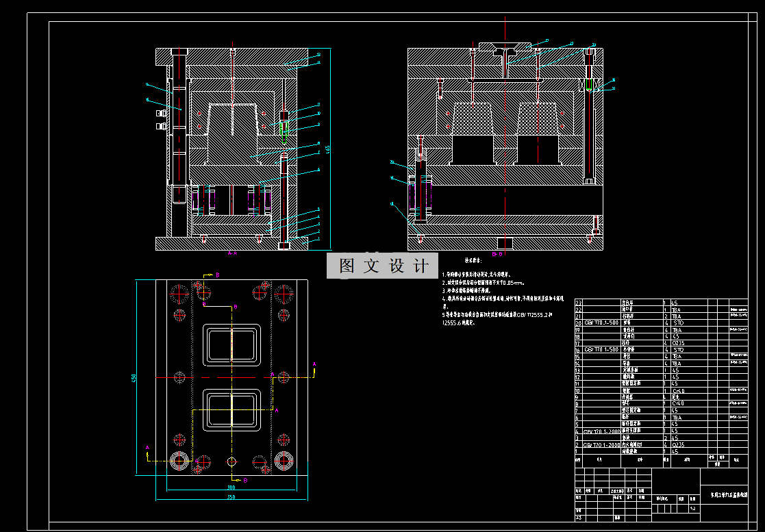Click 'GB/T70 1-500' in parts row 16
765x532 pixels.
601,350
